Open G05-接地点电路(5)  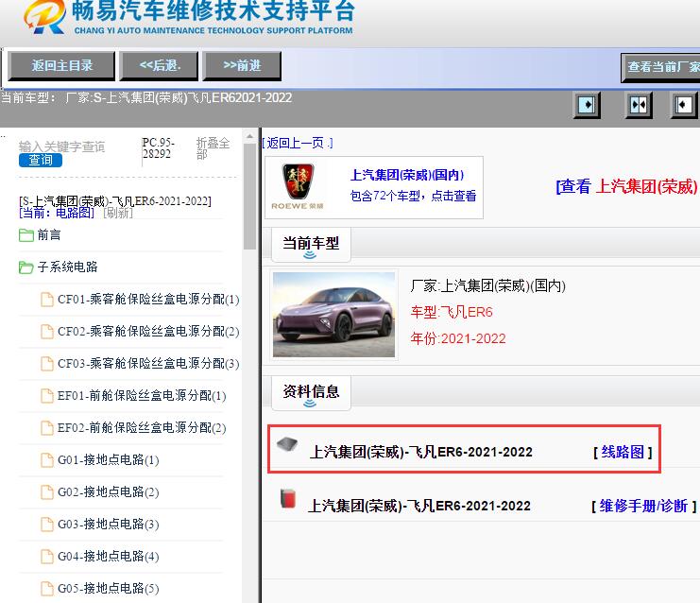[x=108, y=588]
